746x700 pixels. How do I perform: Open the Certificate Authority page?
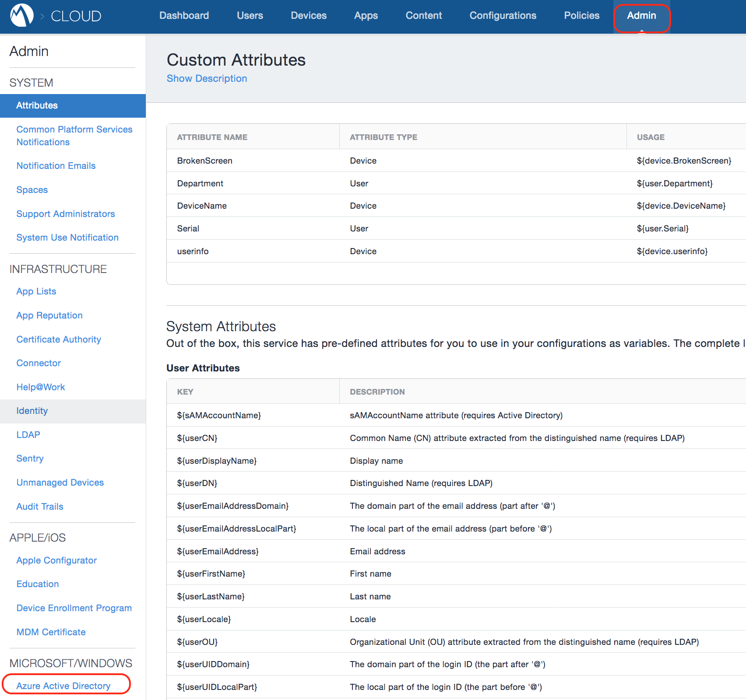[59, 339]
